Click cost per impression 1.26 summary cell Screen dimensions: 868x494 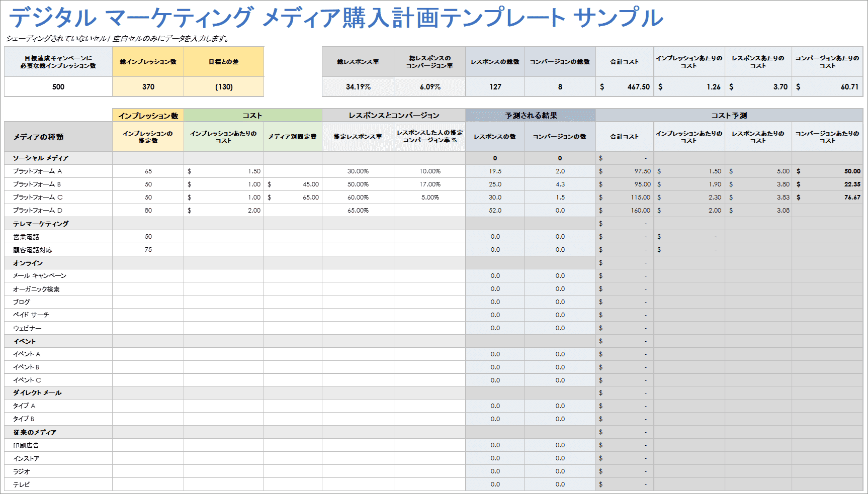689,86
